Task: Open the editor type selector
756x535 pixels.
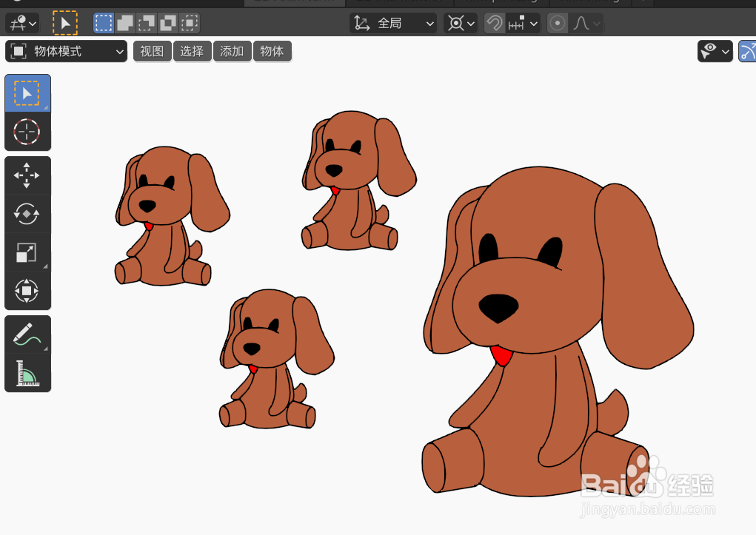Action: pyautogui.click(x=22, y=23)
